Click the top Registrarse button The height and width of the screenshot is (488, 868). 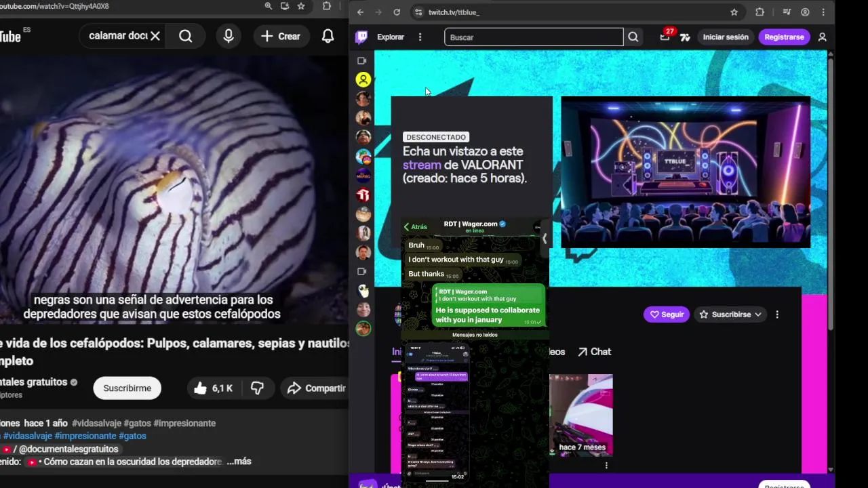click(785, 37)
